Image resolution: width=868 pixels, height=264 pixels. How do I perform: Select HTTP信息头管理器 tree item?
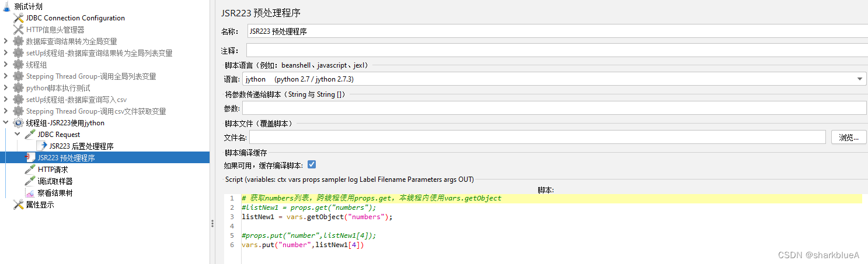[55, 29]
